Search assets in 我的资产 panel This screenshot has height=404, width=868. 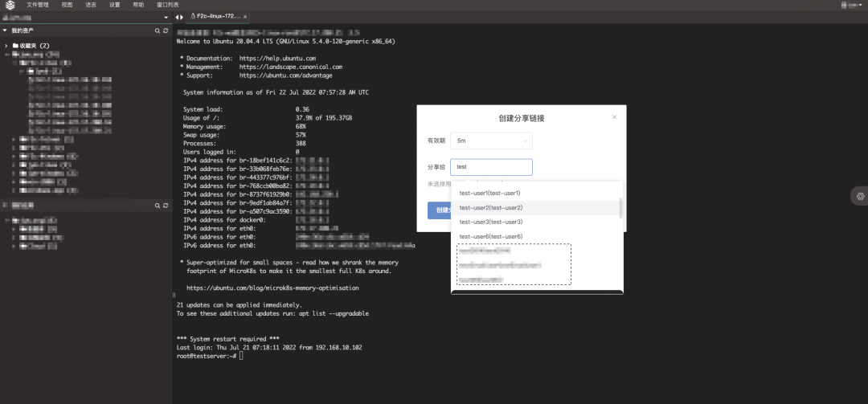158,31
